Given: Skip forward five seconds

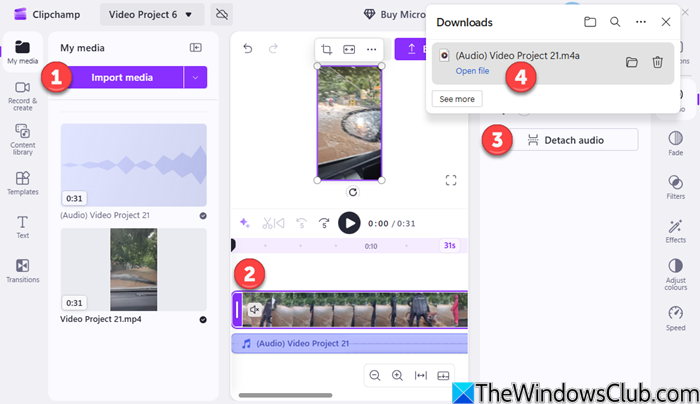Looking at the screenshot, I should 324,223.
